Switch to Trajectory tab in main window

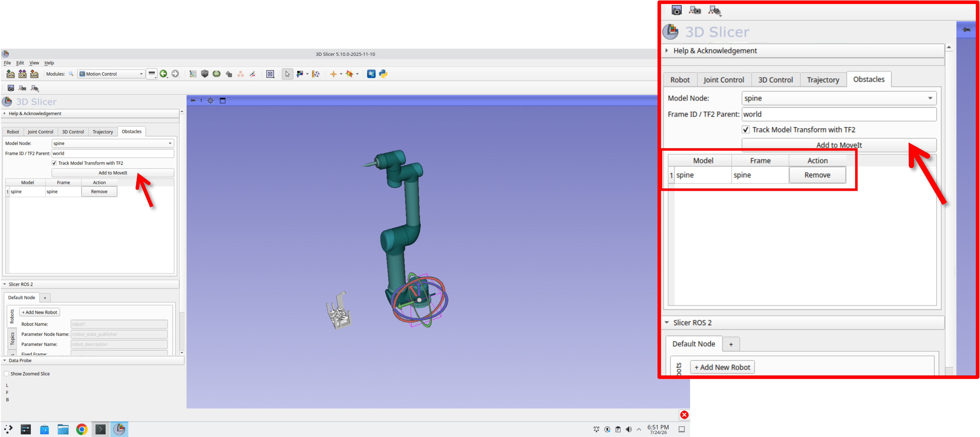click(x=103, y=132)
